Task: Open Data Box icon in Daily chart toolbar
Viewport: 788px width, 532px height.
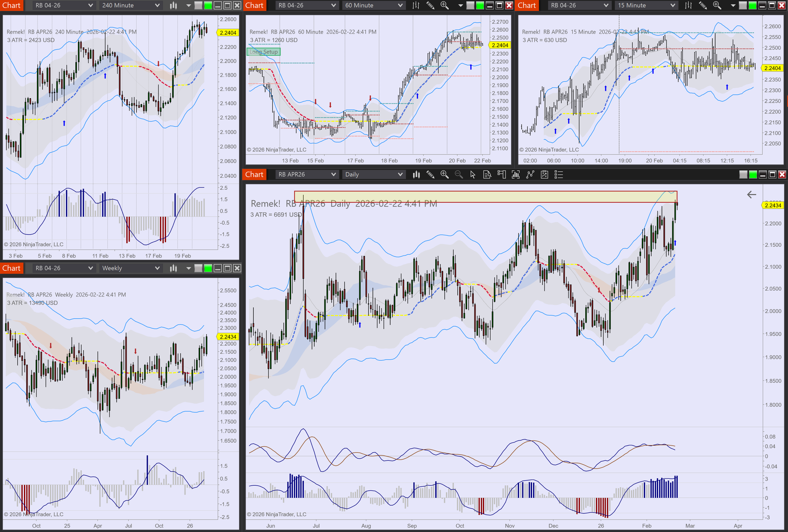Action: click(487, 175)
